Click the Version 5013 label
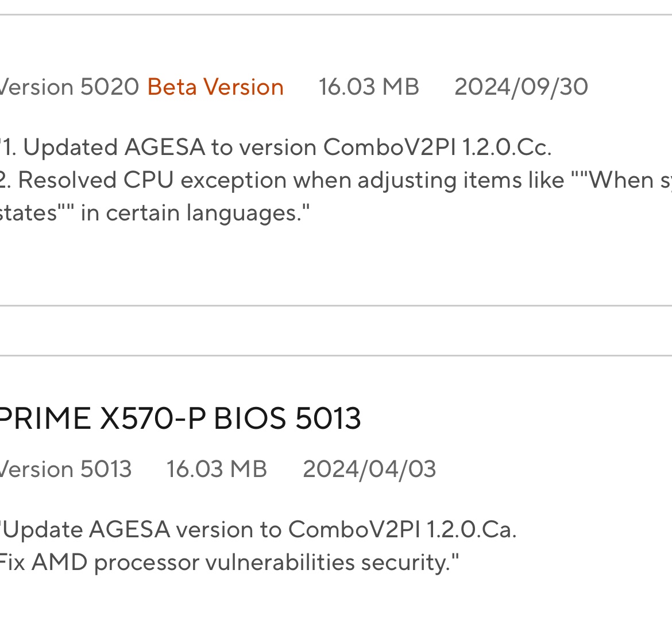 point(65,469)
